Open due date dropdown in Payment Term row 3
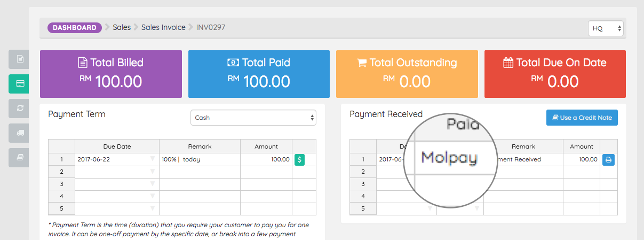Screen dimensions: 644x240 [x=153, y=184]
